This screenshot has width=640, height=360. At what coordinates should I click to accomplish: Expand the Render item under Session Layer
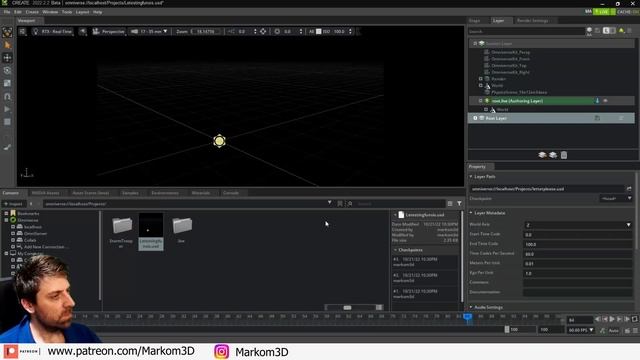[481, 79]
